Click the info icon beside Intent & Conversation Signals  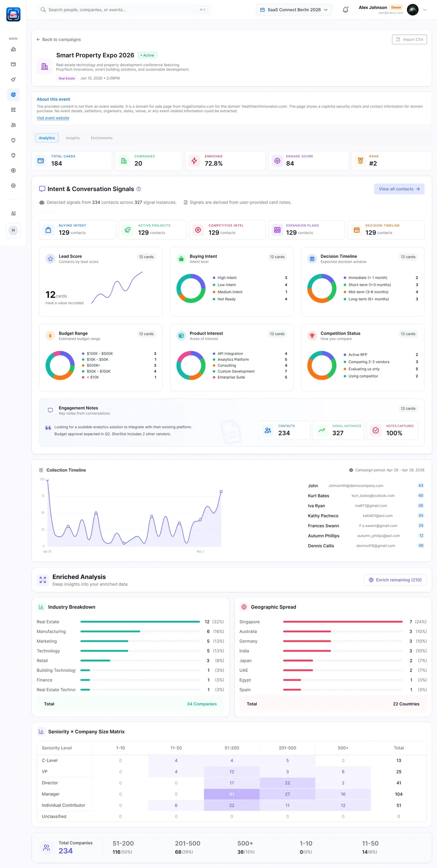click(139, 189)
